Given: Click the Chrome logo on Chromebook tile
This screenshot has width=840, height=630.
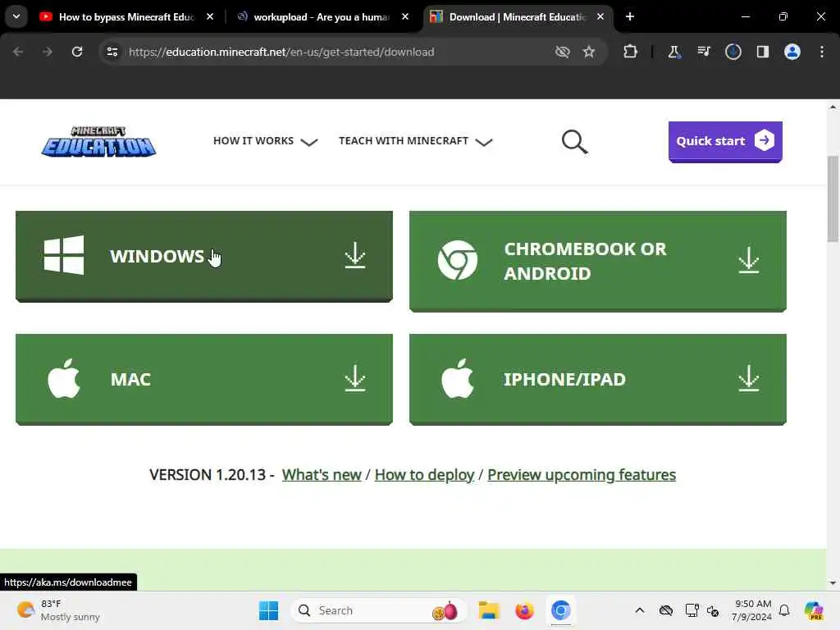Looking at the screenshot, I should (458, 260).
